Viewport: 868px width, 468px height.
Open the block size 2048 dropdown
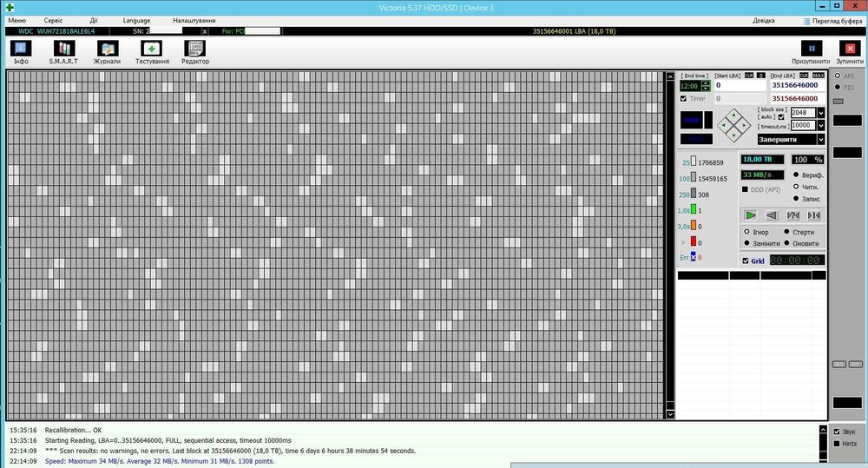pos(821,112)
